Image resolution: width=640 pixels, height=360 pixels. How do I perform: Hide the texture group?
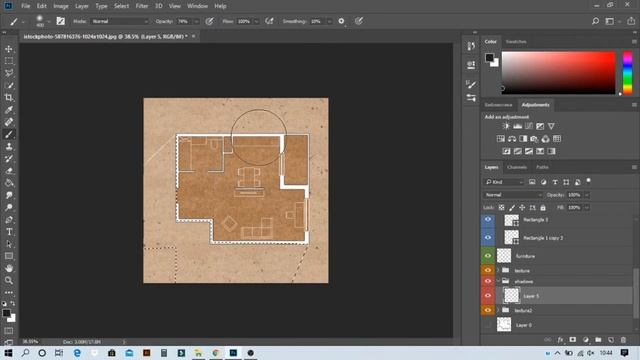[x=488, y=270]
